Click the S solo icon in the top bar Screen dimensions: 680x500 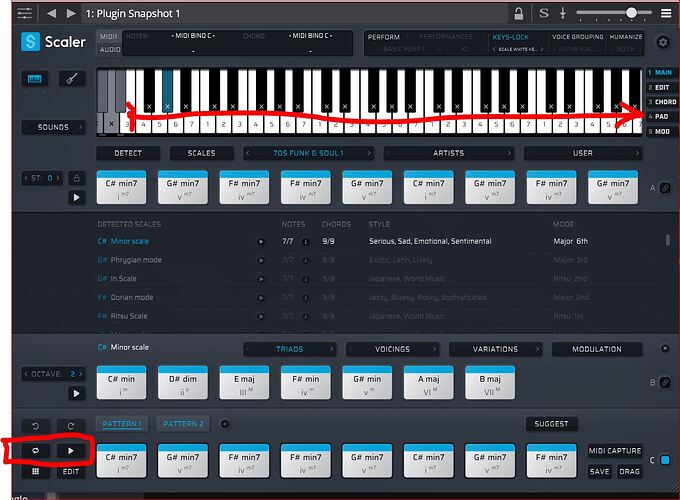543,13
